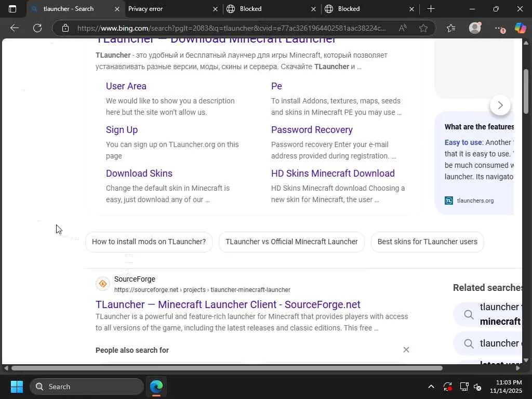Open the tab actions menu icon
The width and height of the screenshot is (532, 399).
12,9
